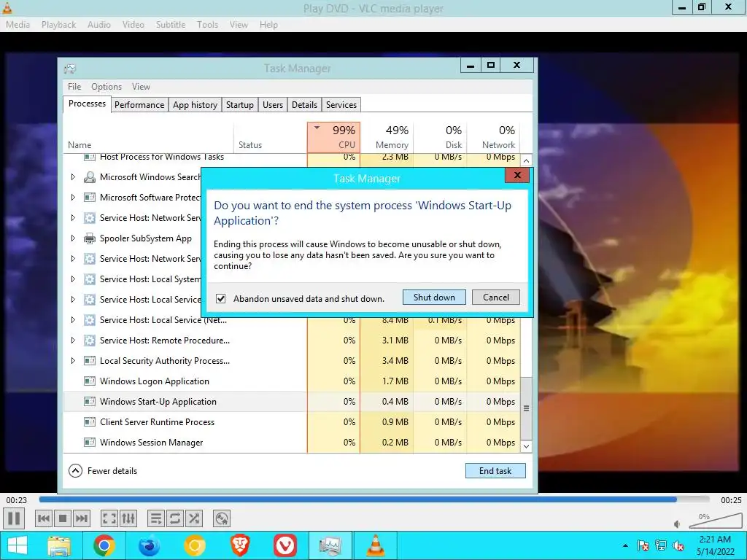Launch Vivaldi browser from taskbar

click(x=285, y=545)
